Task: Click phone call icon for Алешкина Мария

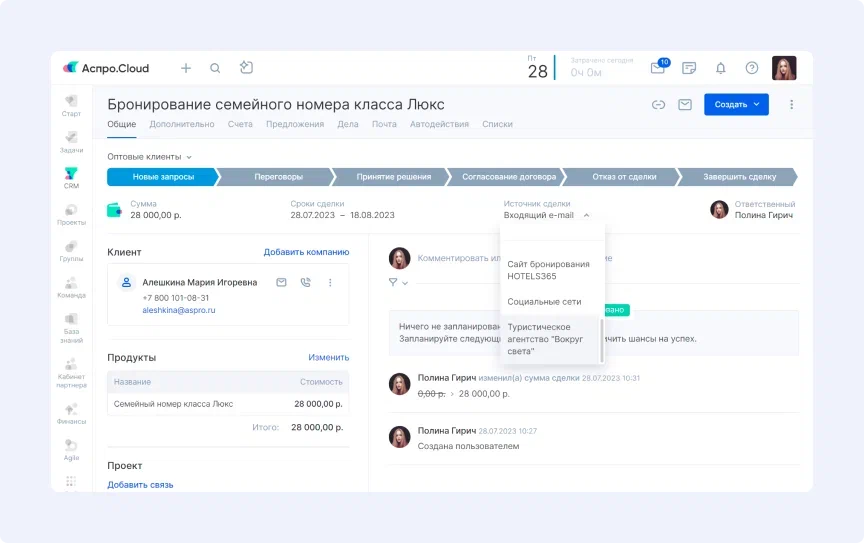Action: point(305,282)
